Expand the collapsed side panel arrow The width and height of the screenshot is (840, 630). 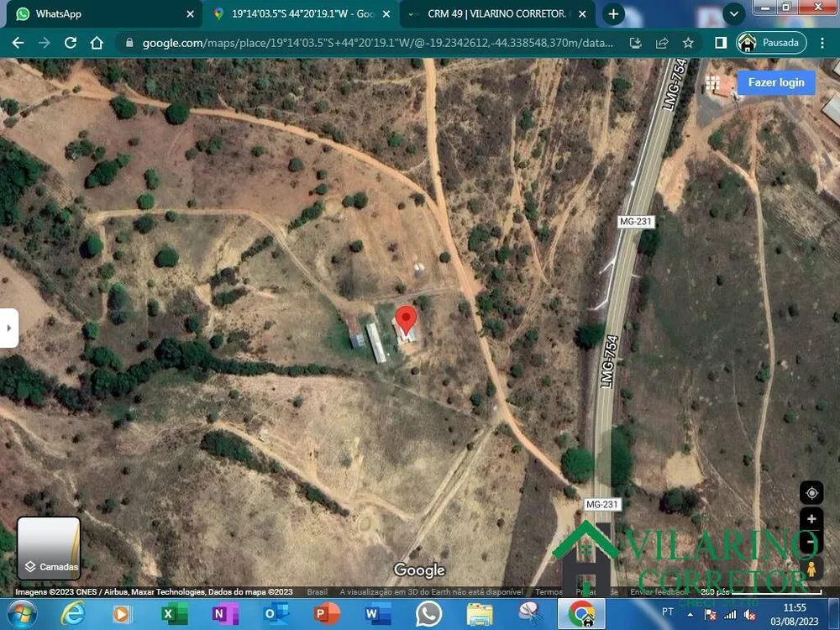click(9, 328)
